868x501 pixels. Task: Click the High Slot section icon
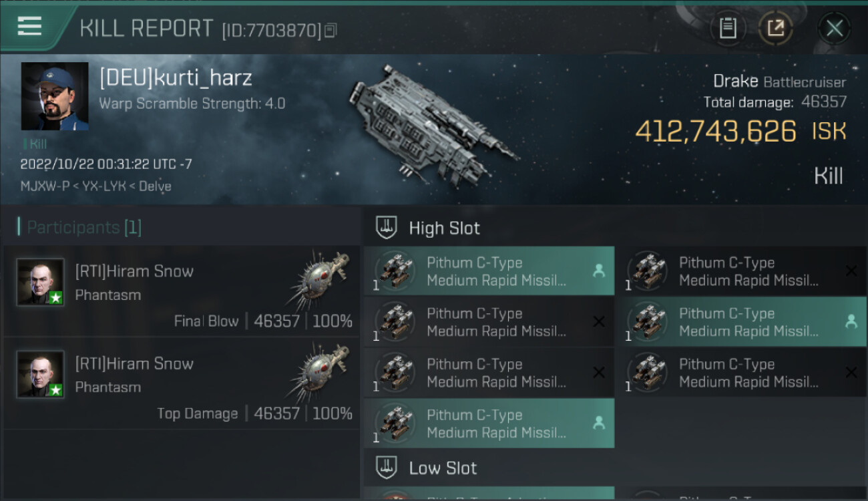[386, 228]
